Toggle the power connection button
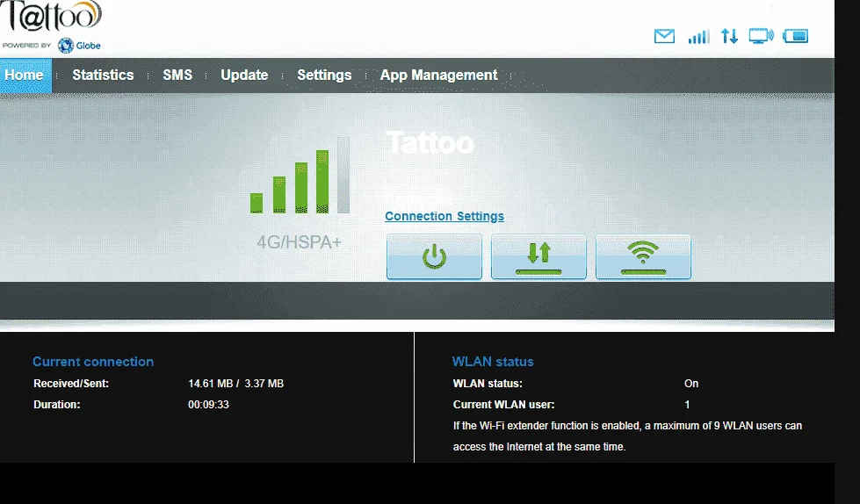 coord(434,256)
